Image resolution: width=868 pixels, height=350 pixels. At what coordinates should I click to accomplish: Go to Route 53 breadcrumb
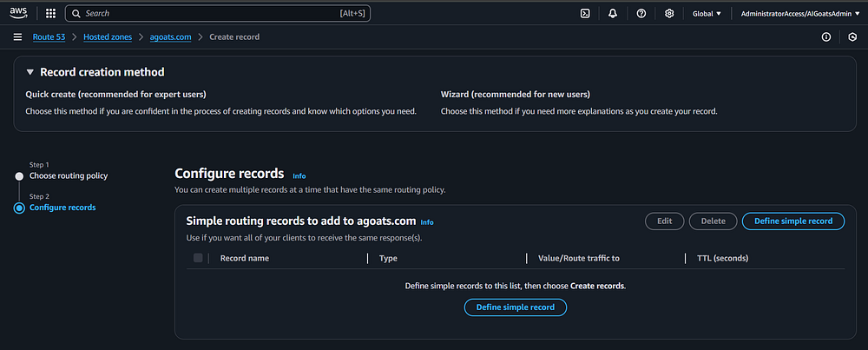click(52, 36)
